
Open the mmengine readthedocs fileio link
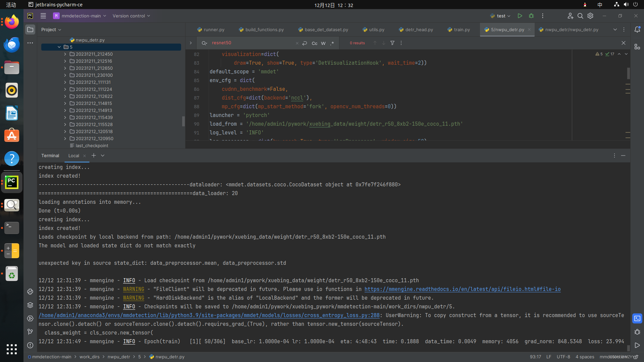tap(462, 289)
